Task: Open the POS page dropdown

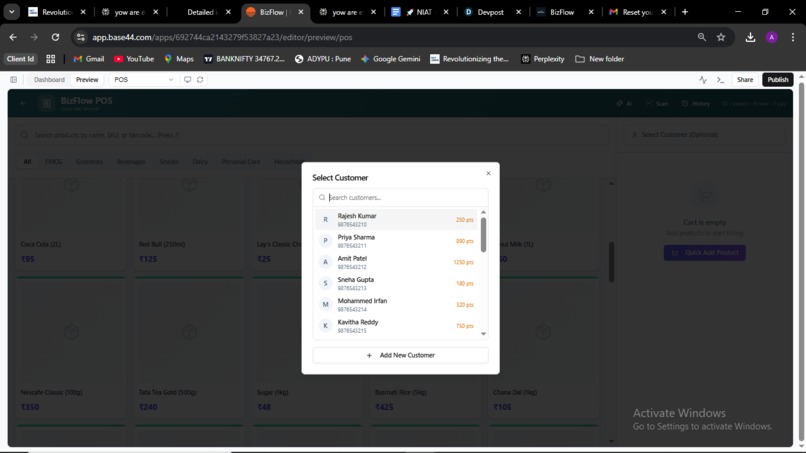Action: point(143,80)
